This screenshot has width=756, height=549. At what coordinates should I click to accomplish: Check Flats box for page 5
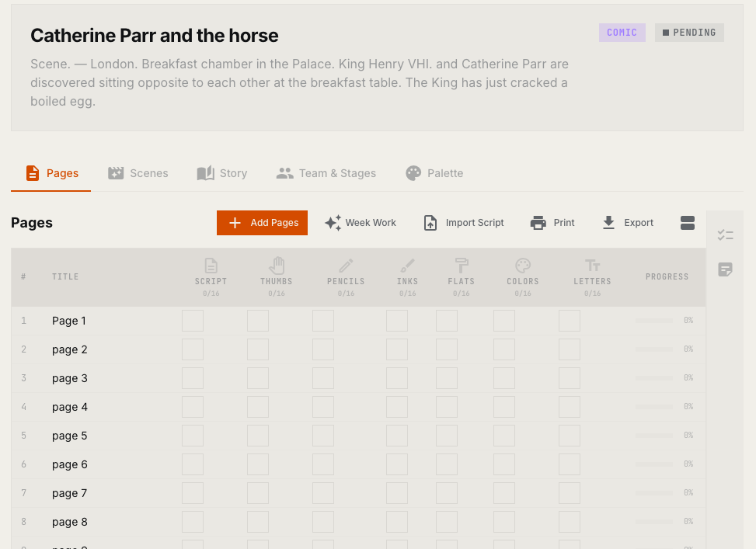[447, 436]
